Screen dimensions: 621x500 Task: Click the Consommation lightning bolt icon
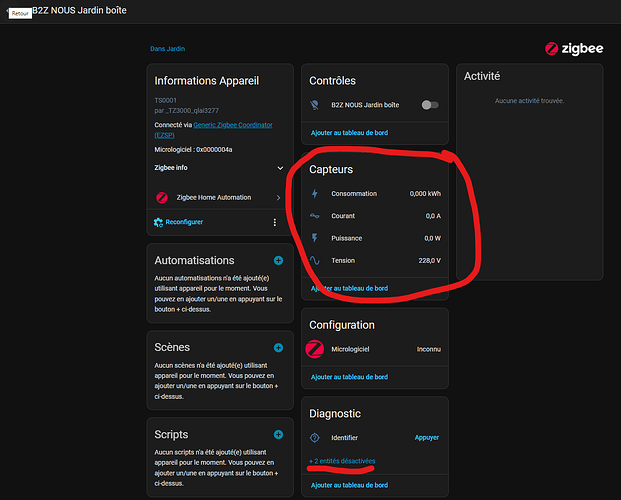[x=315, y=193]
